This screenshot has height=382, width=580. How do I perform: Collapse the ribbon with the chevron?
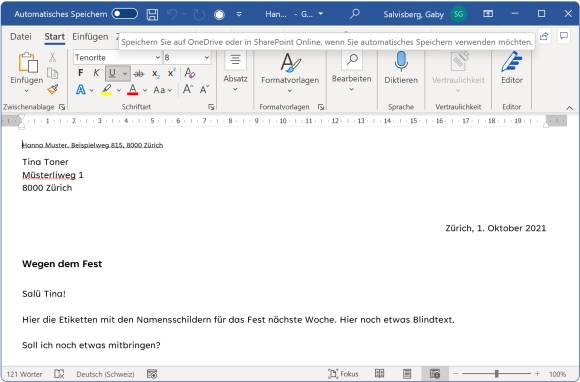click(570, 108)
